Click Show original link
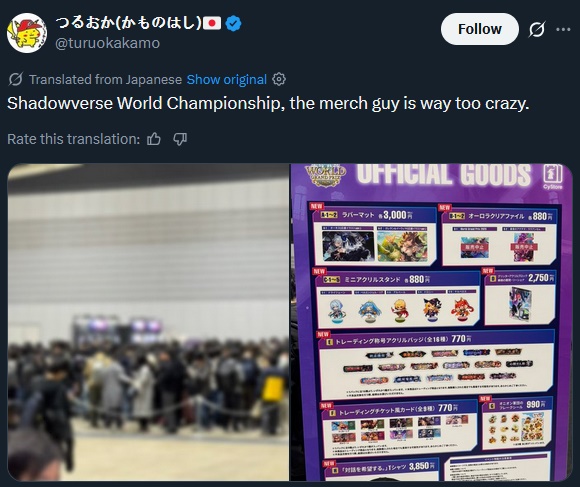Viewport: 580px width, 487px height. pos(226,80)
